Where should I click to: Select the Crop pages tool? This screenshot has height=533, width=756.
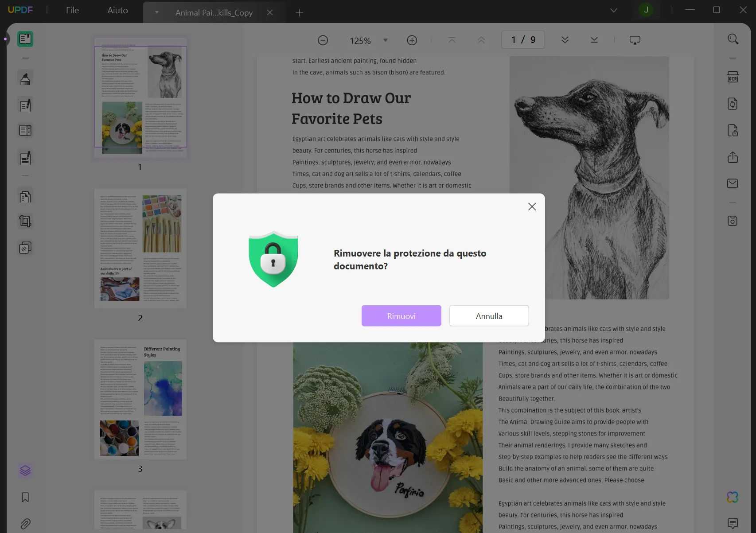[x=25, y=221]
